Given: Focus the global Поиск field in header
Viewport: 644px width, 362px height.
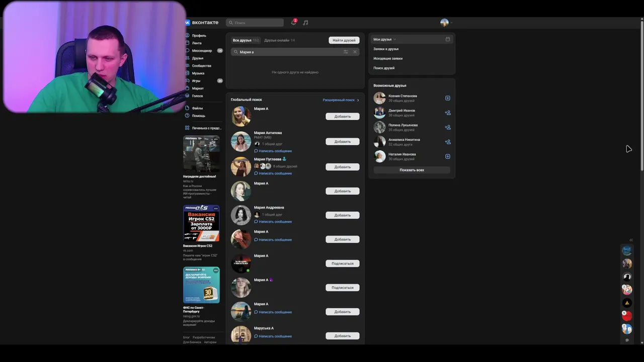Looking at the screenshot, I should click(x=255, y=23).
